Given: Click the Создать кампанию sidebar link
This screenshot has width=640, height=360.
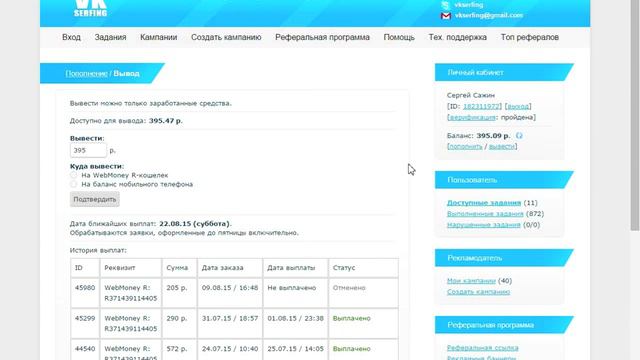Looking at the screenshot, I should click(478, 291).
